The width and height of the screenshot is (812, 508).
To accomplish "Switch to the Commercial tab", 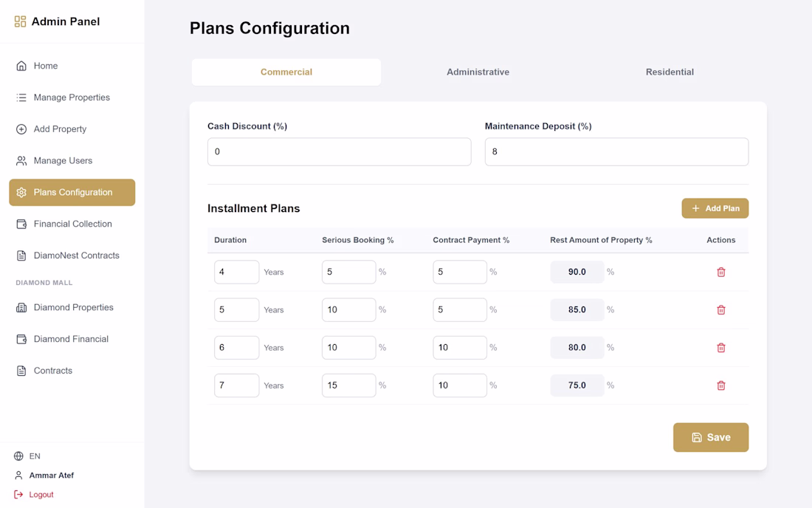I will coord(286,72).
